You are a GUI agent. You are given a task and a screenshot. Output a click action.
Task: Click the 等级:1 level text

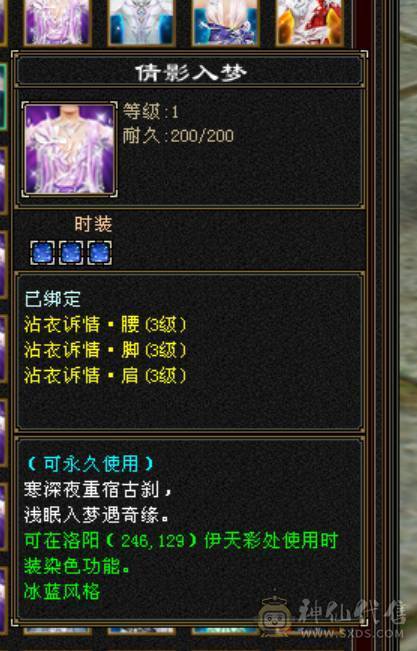151,112
